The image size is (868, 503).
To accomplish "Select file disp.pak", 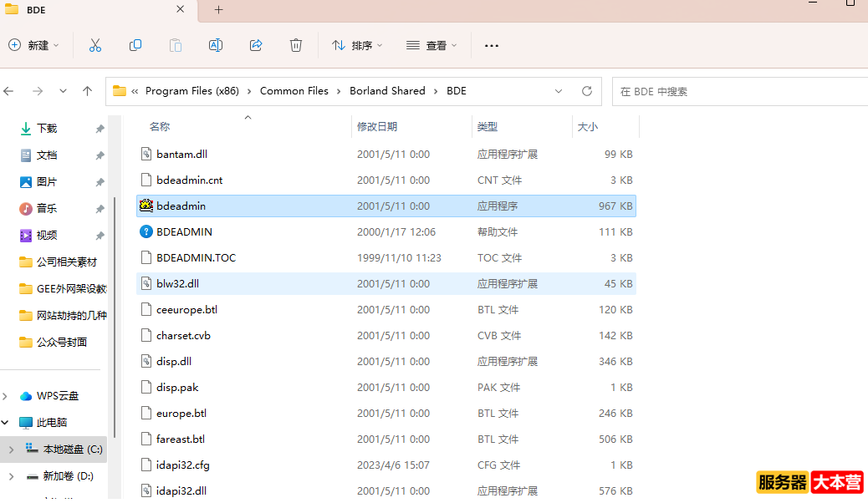I will [x=385, y=388].
